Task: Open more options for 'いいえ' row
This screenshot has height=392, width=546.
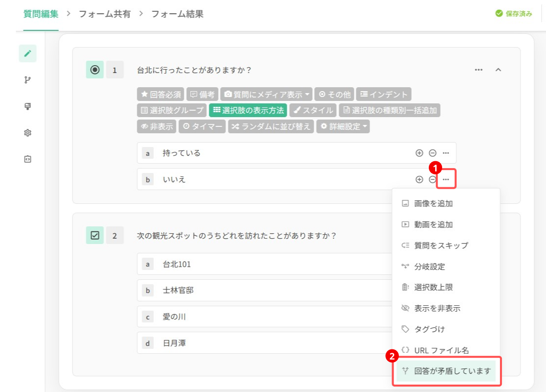Action: (x=446, y=179)
